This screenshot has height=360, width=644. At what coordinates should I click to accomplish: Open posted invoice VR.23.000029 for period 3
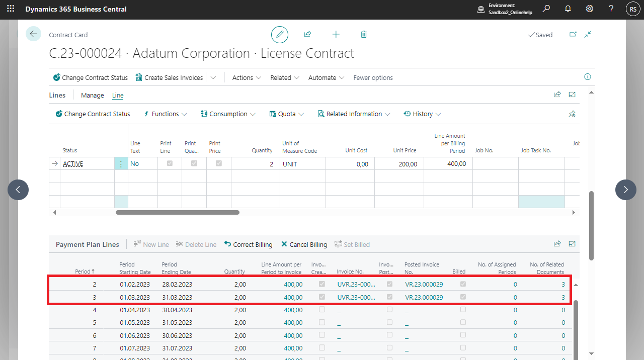pos(424,297)
